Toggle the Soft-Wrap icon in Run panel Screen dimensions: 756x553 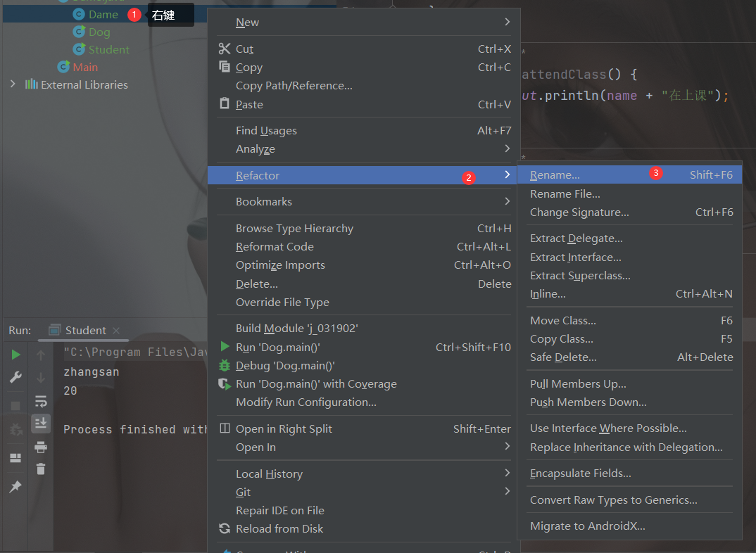tap(41, 401)
